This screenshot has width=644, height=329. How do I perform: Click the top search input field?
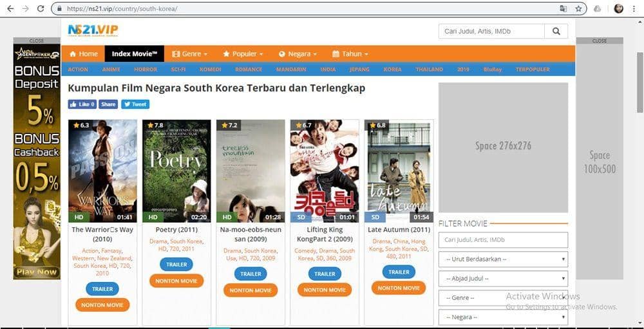[491, 31]
